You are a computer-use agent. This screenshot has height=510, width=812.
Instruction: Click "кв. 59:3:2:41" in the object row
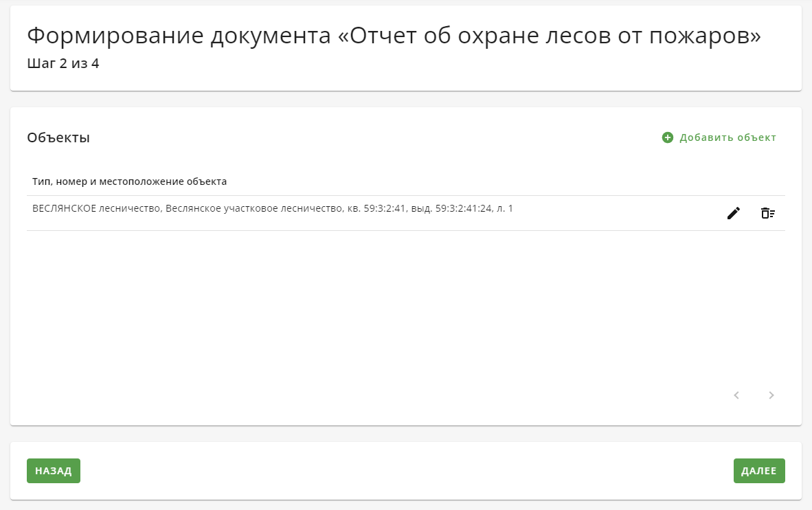click(x=376, y=208)
